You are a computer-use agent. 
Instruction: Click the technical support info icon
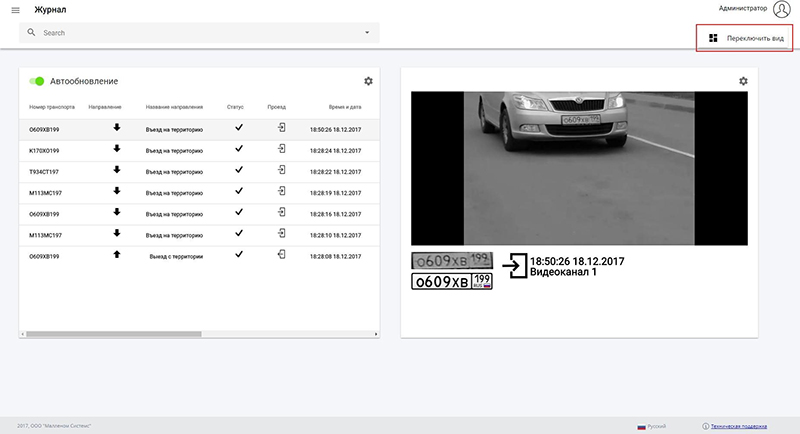(706, 426)
